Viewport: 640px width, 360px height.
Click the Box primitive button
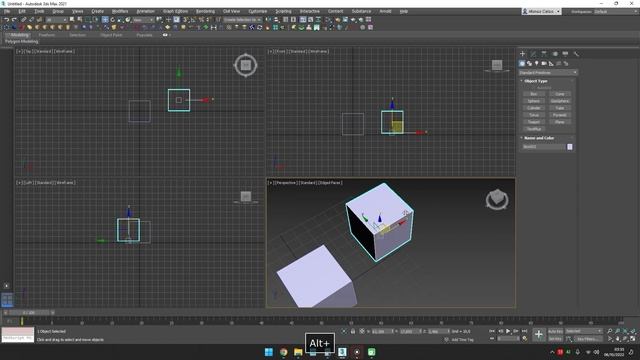click(533, 94)
